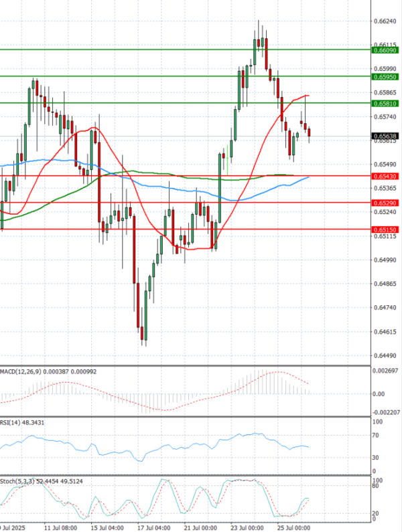Click the RSI scale 70 level label

click(375, 436)
